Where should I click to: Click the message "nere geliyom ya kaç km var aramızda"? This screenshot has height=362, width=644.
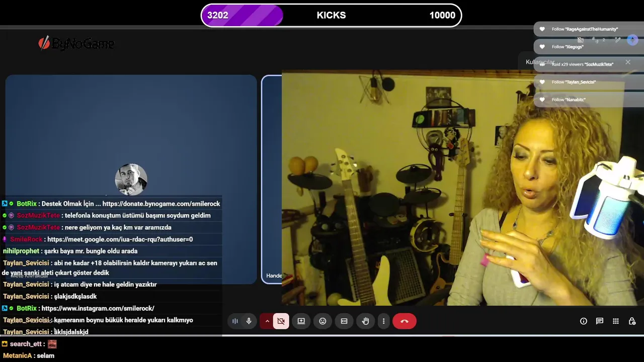click(118, 227)
